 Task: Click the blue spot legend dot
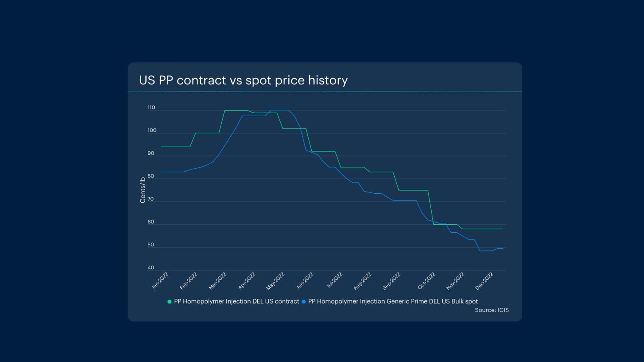click(x=304, y=302)
